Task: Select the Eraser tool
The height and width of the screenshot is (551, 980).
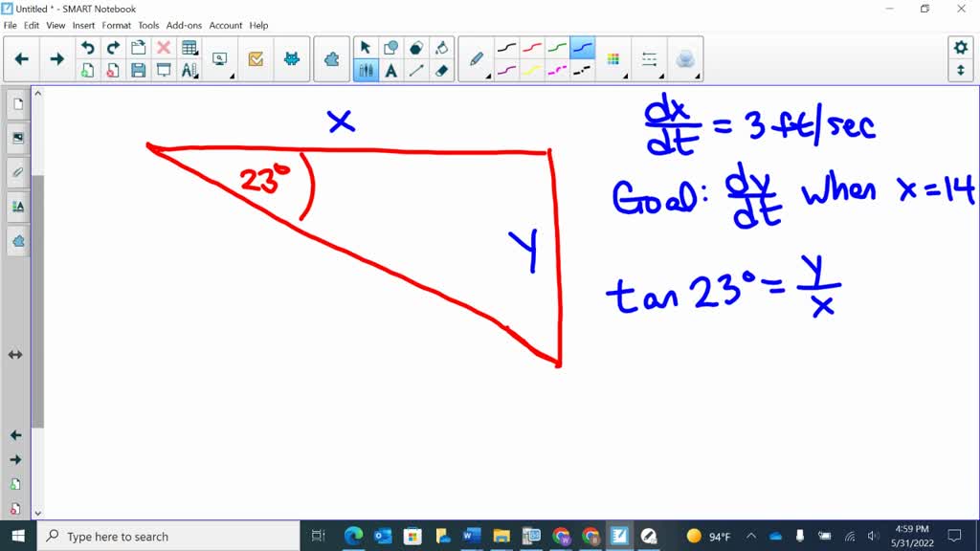Action: (x=442, y=71)
